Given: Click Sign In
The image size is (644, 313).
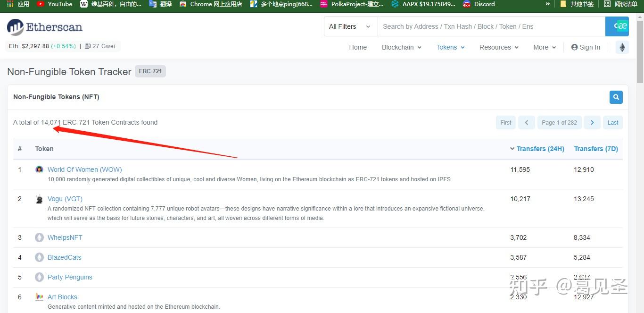Looking at the screenshot, I should click(586, 47).
